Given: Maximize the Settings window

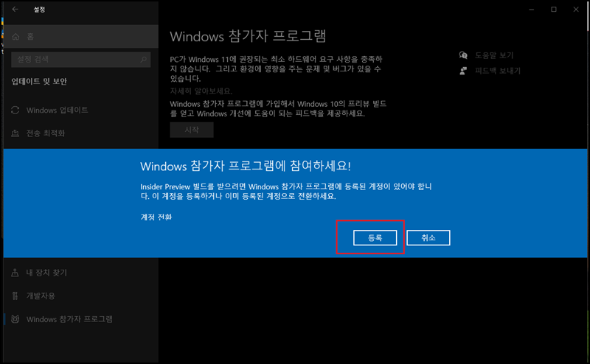Looking at the screenshot, I should [554, 10].
